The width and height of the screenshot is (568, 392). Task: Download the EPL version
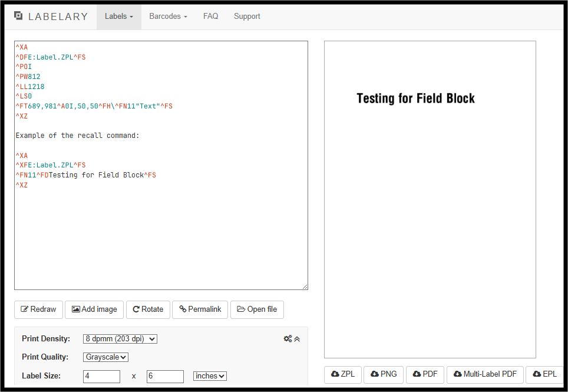pyautogui.click(x=544, y=374)
